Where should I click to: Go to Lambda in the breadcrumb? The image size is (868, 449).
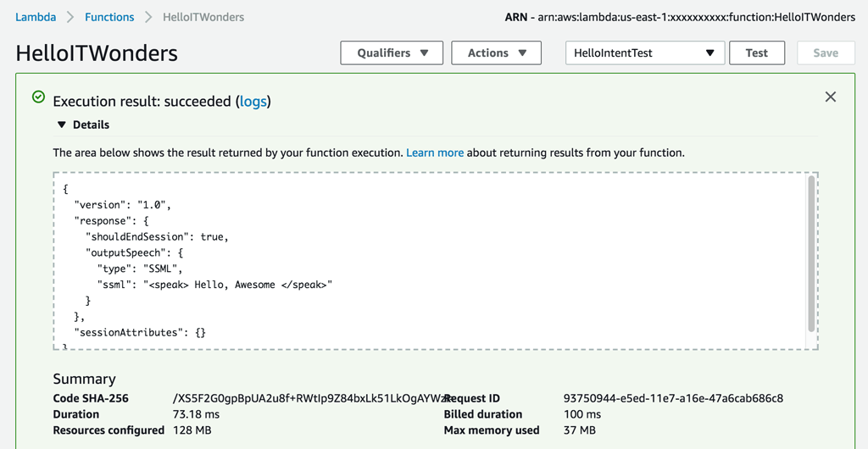point(36,17)
